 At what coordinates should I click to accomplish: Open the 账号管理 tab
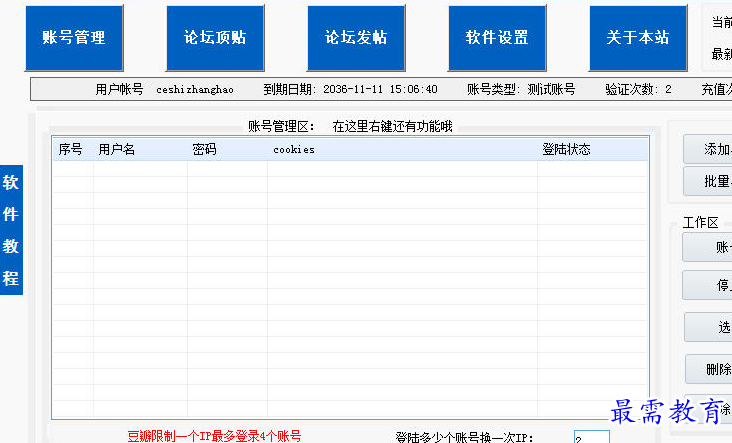74,38
